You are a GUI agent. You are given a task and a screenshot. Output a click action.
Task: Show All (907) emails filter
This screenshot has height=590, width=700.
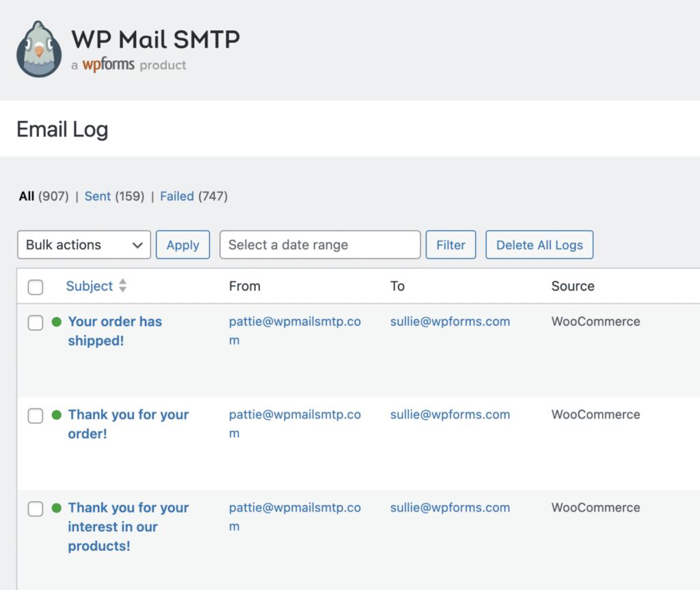tap(44, 196)
